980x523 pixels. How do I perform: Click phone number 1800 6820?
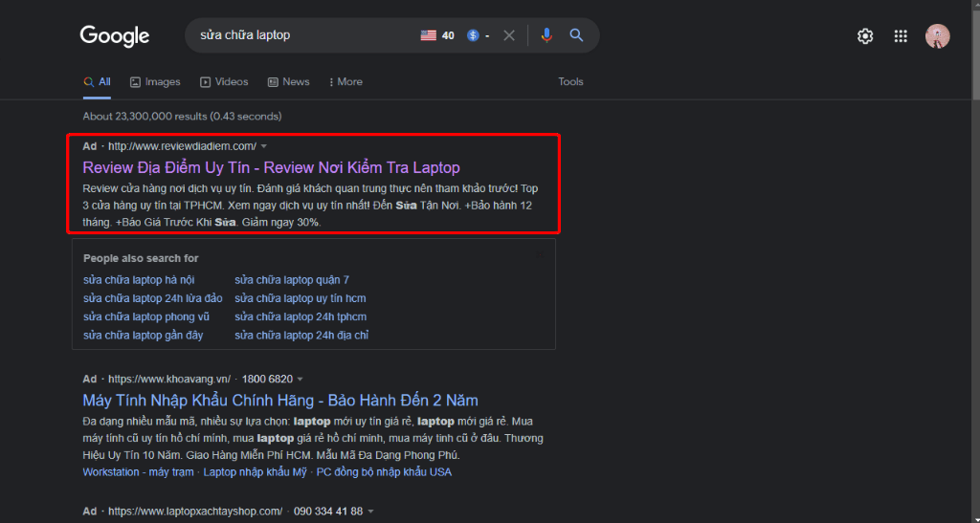267,380
